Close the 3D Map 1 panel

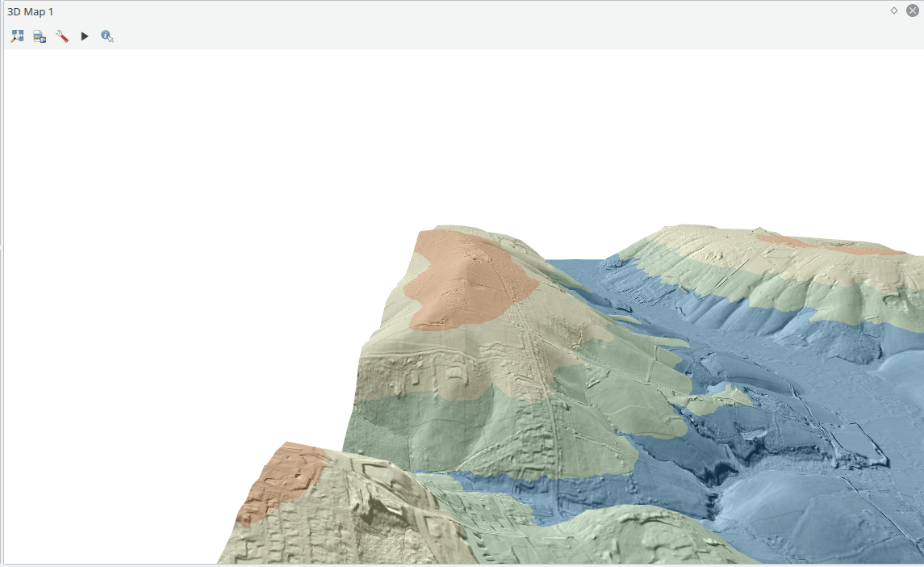coord(913,10)
